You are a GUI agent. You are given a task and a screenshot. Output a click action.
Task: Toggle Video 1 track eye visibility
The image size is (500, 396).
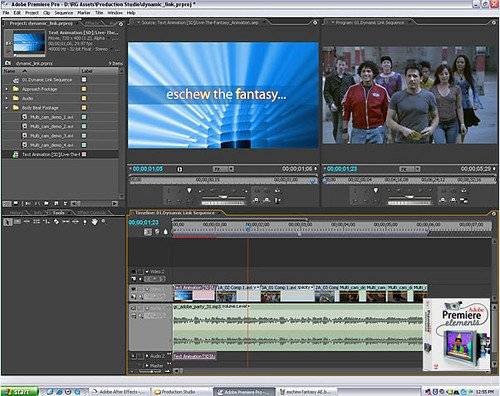click(x=134, y=289)
